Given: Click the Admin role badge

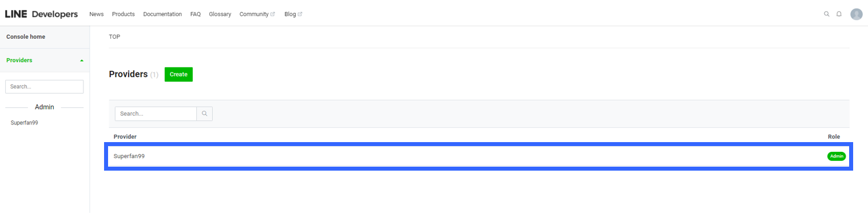Looking at the screenshot, I should point(837,156).
